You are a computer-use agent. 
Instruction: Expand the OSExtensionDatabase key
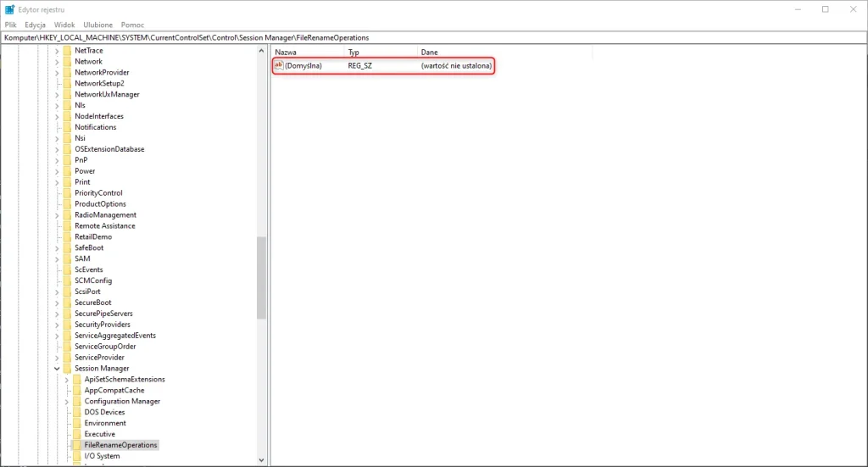[57, 149]
